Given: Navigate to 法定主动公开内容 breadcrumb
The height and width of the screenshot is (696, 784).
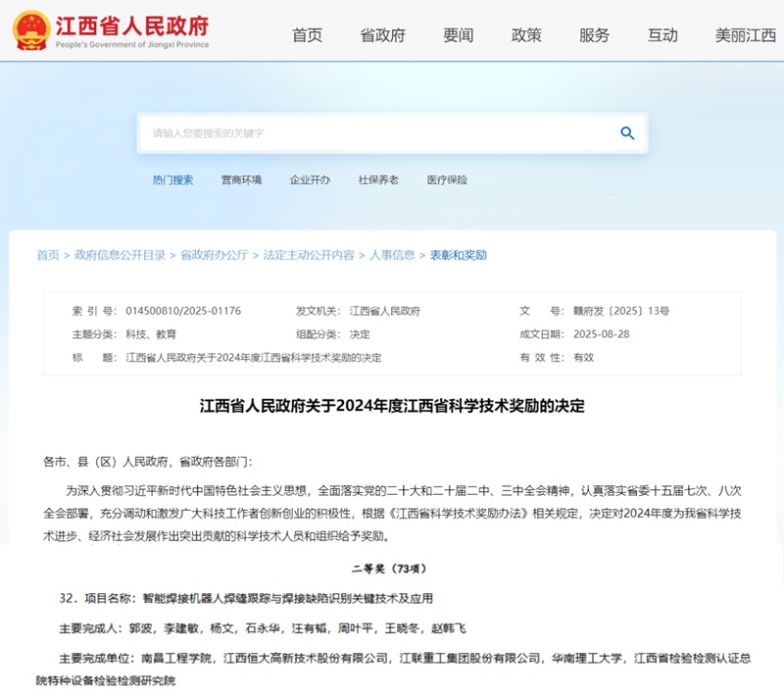Looking at the screenshot, I should click(x=308, y=255).
